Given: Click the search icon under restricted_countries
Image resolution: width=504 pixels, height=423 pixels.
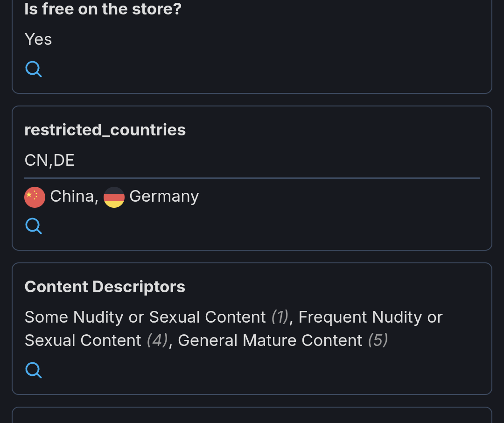Looking at the screenshot, I should [34, 226].
